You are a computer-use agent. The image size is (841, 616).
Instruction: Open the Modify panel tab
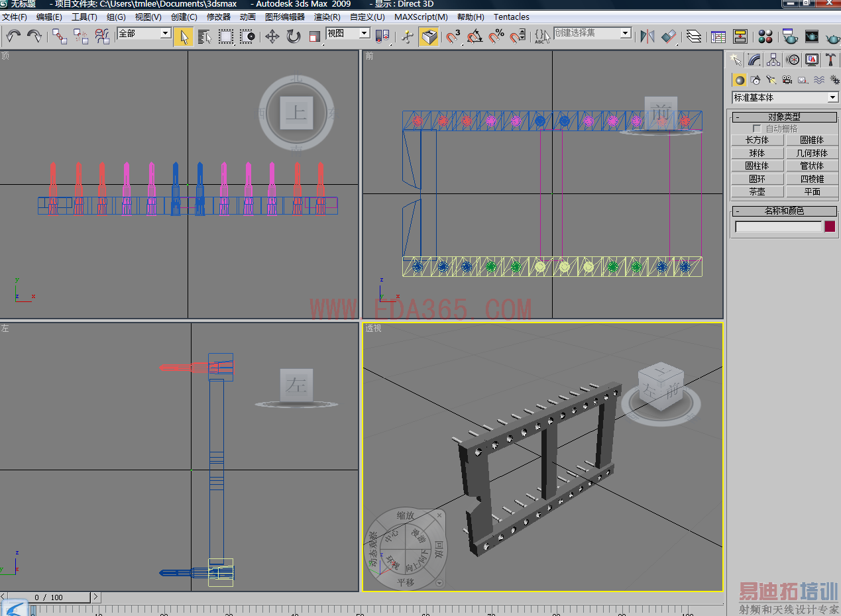[754, 60]
